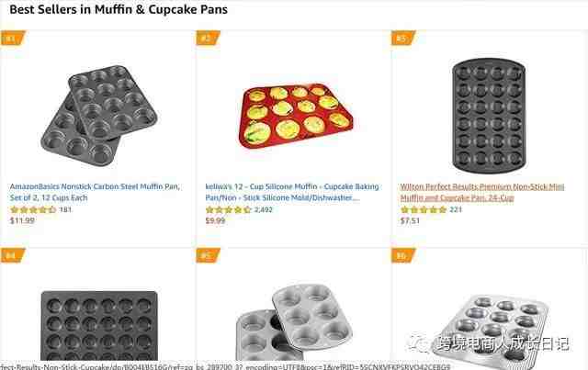The height and width of the screenshot is (370, 588).
Task: View the 221 reviews for Wilton pan
Action: pos(456,209)
